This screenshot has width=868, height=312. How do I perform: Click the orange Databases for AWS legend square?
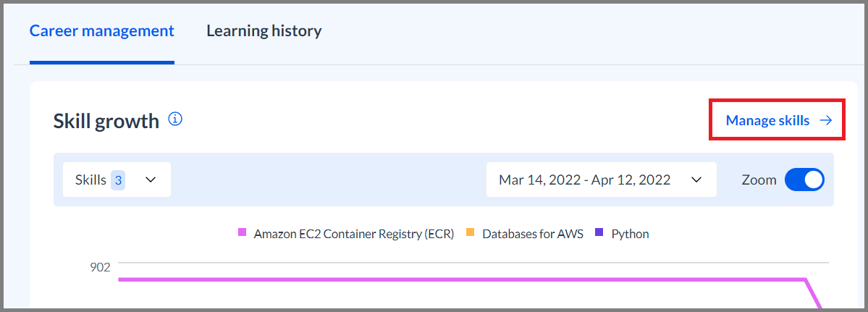470,233
